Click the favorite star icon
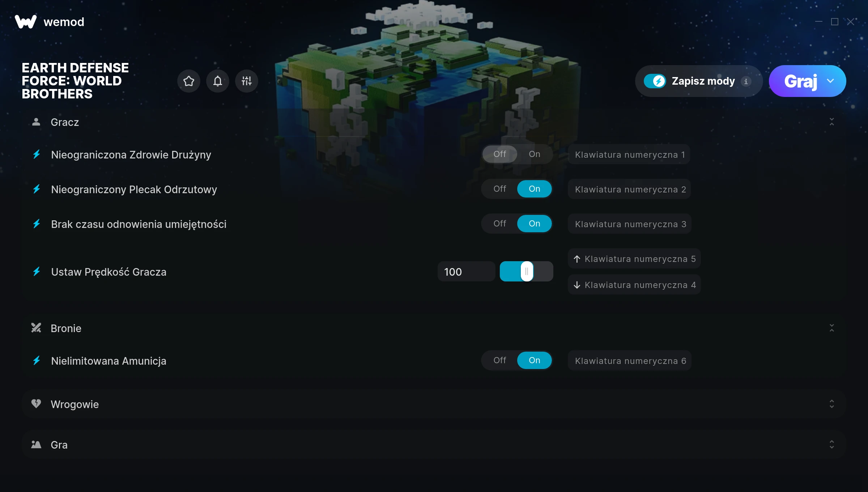868x492 pixels. click(189, 81)
